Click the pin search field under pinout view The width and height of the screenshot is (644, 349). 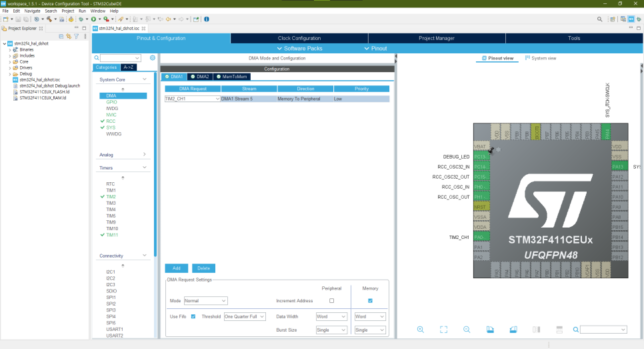(603, 329)
